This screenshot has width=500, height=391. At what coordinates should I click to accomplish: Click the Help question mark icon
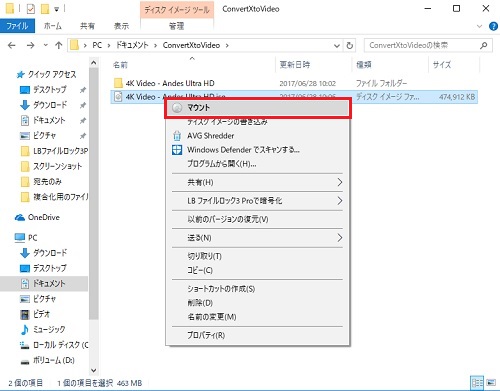tap(493, 26)
